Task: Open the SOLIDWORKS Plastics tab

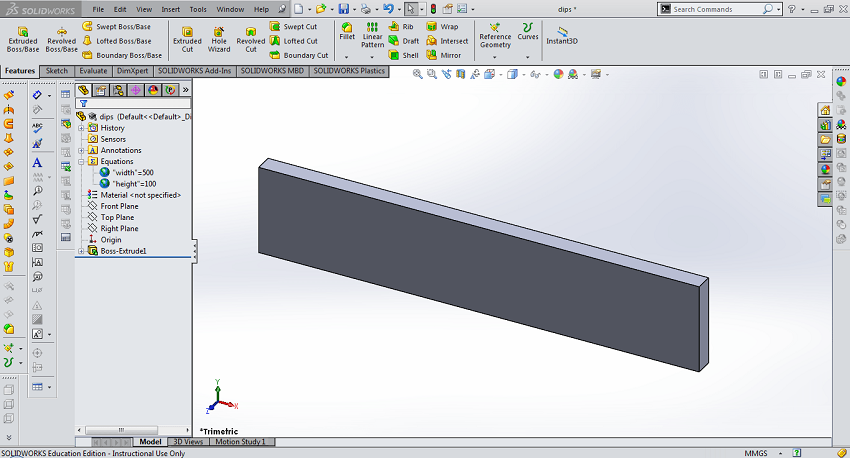Action: 349,71
